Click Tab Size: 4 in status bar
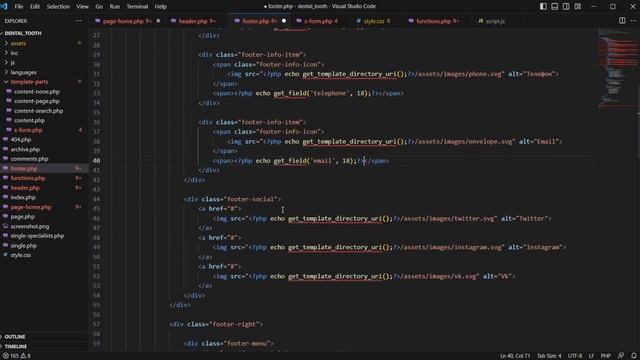The width and height of the screenshot is (640, 360). tap(549, 356)
